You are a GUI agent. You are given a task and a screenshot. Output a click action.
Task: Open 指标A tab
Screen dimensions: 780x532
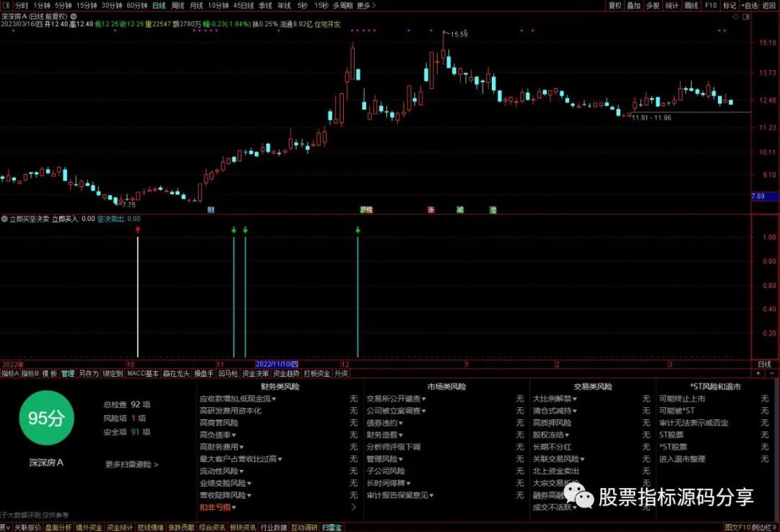pyautogui.click(x=10, y=373)
